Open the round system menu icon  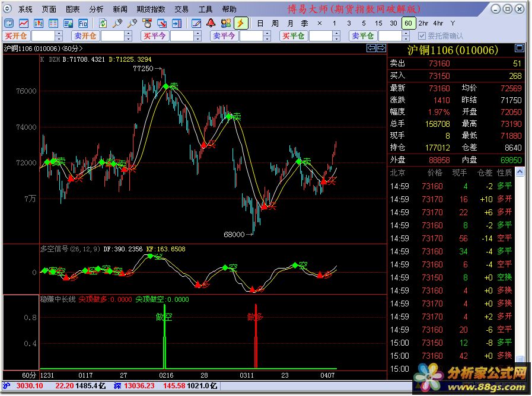tap(8, 9)
